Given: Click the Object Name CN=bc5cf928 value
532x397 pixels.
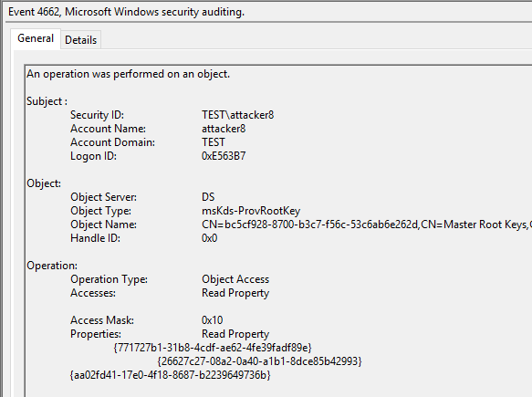Looking at the screenshot, I should 367,225.
